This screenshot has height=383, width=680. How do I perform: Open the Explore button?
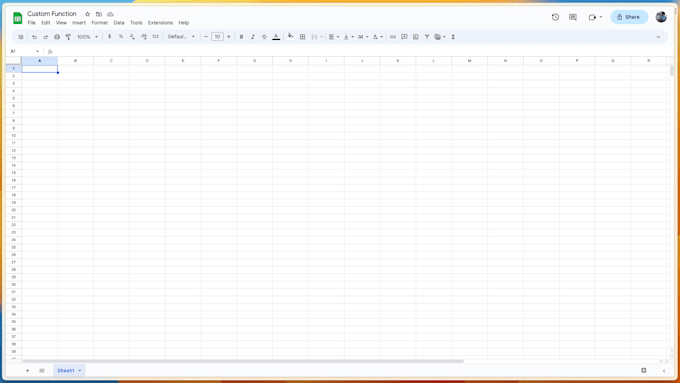[x=644, y=370]
